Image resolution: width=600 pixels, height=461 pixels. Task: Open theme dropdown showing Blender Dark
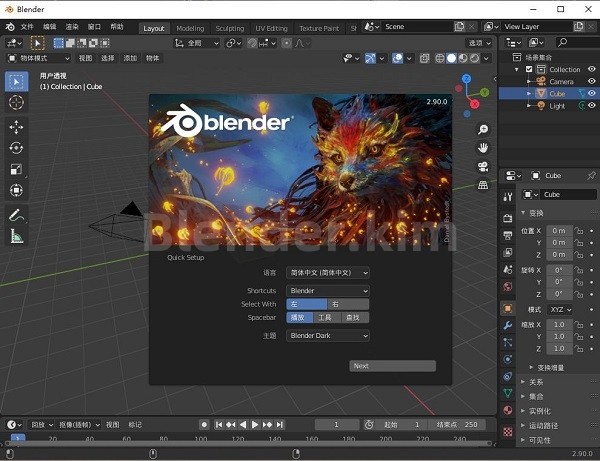point(328,336)
